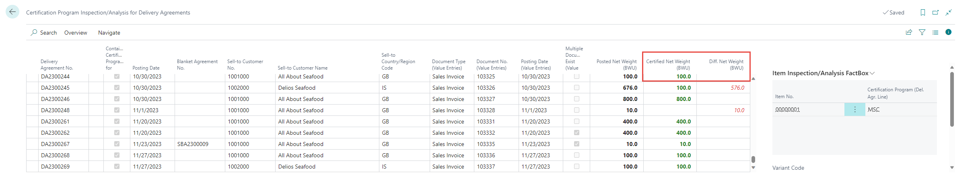Image resolution: width=980 pixels, height=181 pixels.
Task: Click the back arrow button
Action: [12, 12]
